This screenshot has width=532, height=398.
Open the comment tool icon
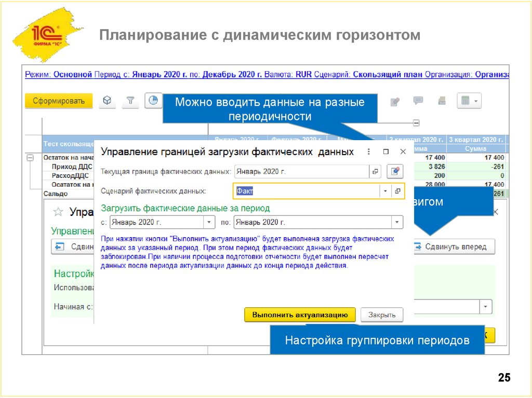click(x=417, y=102)
